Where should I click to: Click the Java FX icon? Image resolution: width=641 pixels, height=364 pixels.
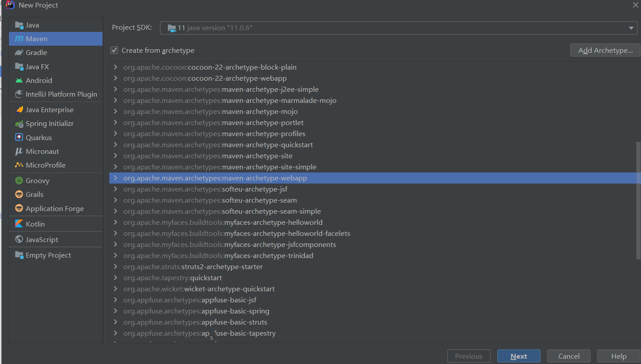pos(19,67)
